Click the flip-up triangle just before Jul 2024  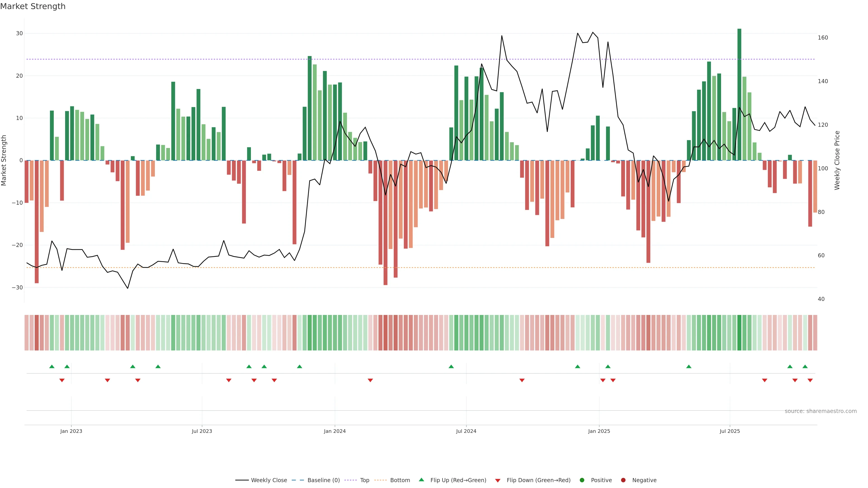pyautogui.click(x=451, y=366)
